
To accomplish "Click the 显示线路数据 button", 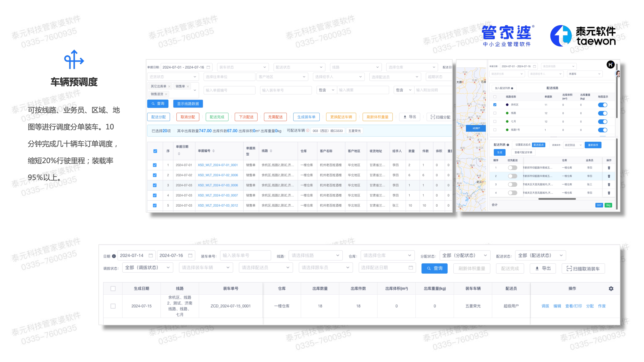I will click(x=188, y=104).
